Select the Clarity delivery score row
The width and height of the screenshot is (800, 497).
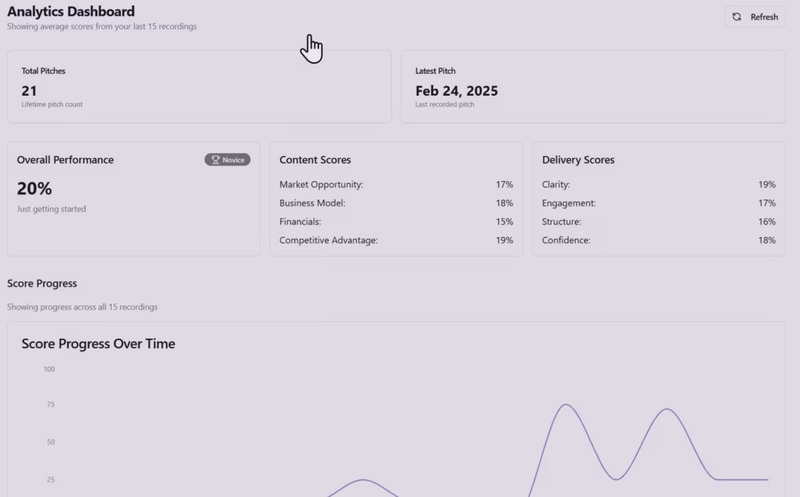pos(658,185)
